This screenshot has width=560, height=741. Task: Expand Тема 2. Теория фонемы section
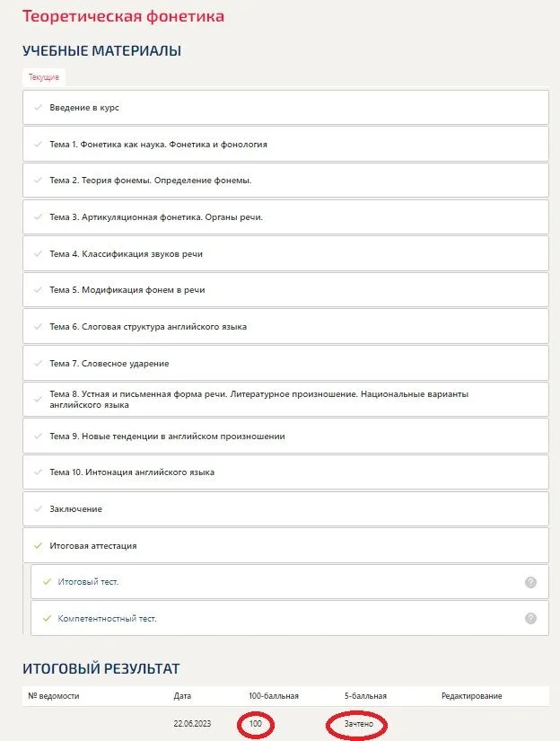[x=150, y=181]
